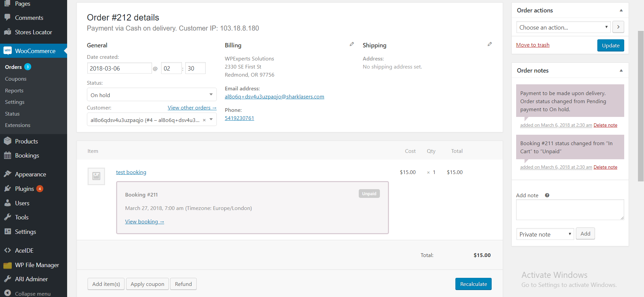The image size is (644, 297).
Task: Click the Billing edit pencil icon
Action: coord(352,44)
